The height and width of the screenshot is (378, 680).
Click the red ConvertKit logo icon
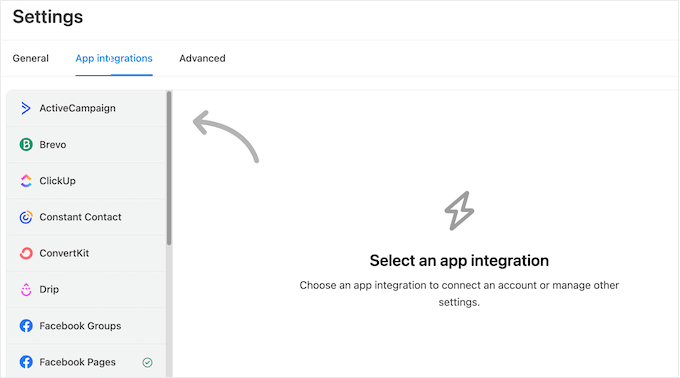[26, 253]
